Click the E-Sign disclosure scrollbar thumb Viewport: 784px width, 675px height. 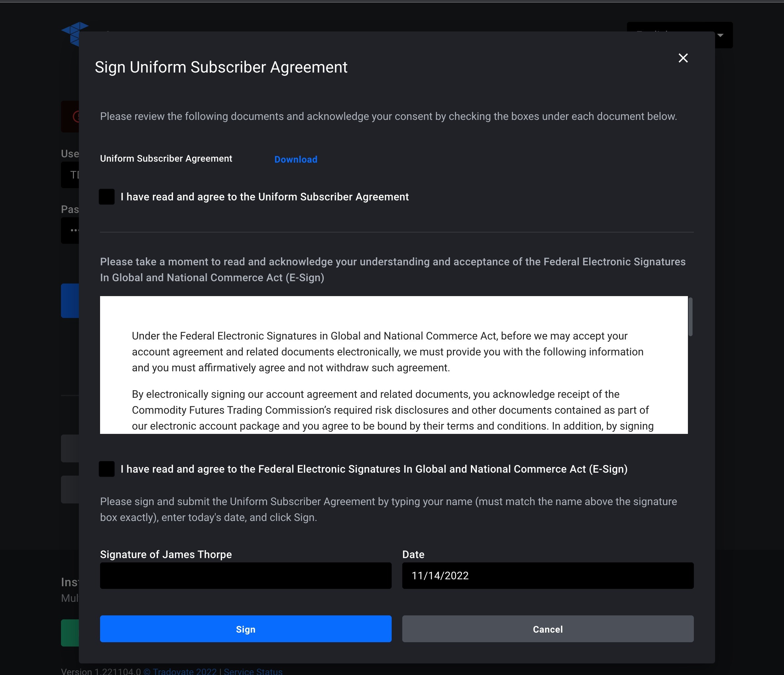click(x=690, y=317)
